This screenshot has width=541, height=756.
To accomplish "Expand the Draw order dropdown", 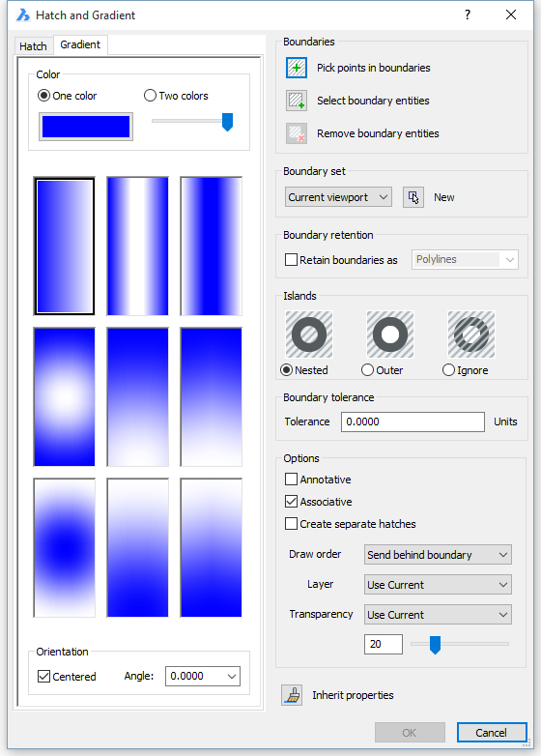I will (438, 555).
